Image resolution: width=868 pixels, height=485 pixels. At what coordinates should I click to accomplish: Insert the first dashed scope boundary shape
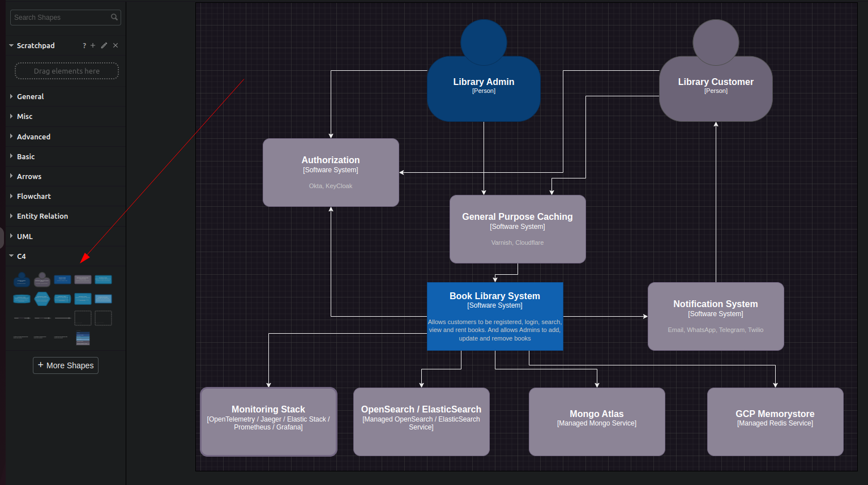click(x=83, y=318)
